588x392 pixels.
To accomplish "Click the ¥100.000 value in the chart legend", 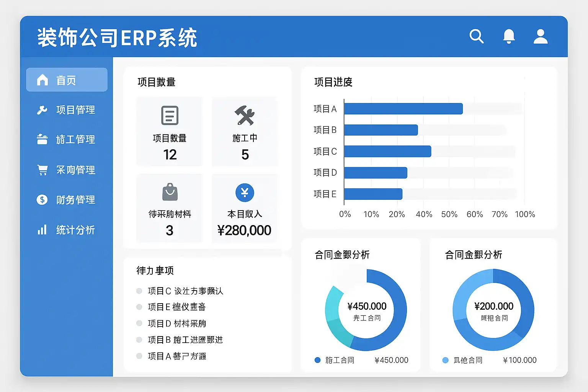I will tap(519, 360).
